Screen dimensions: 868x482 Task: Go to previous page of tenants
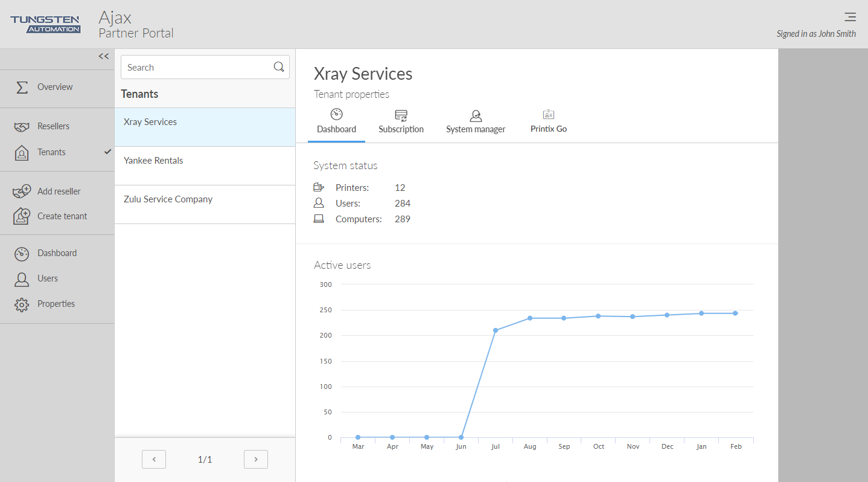(154, 460)
